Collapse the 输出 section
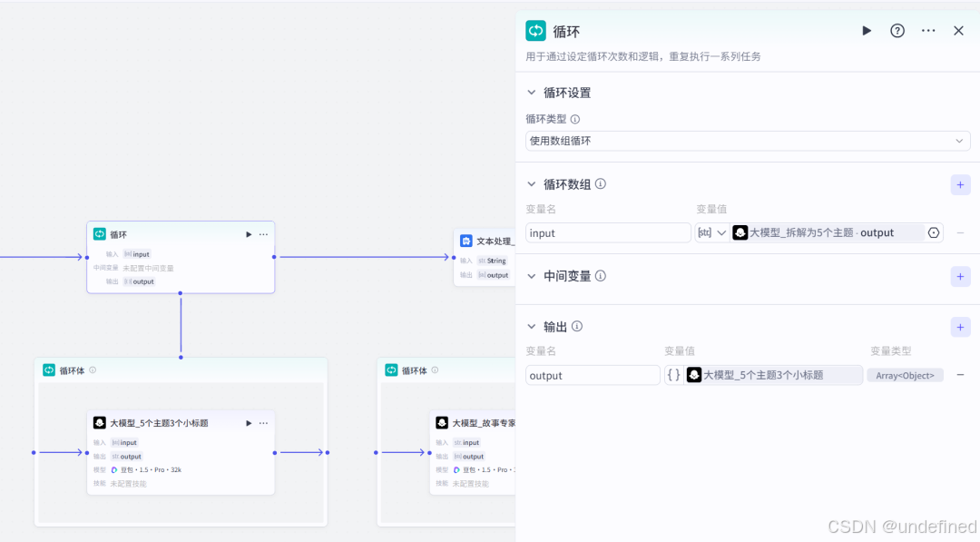Screen dimensions: 980x542 tap(531, 326)
